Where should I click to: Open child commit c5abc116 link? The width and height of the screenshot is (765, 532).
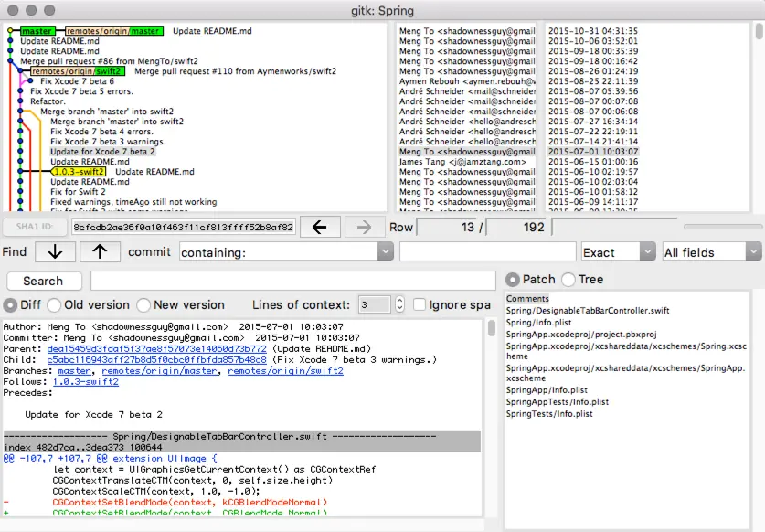156,360
